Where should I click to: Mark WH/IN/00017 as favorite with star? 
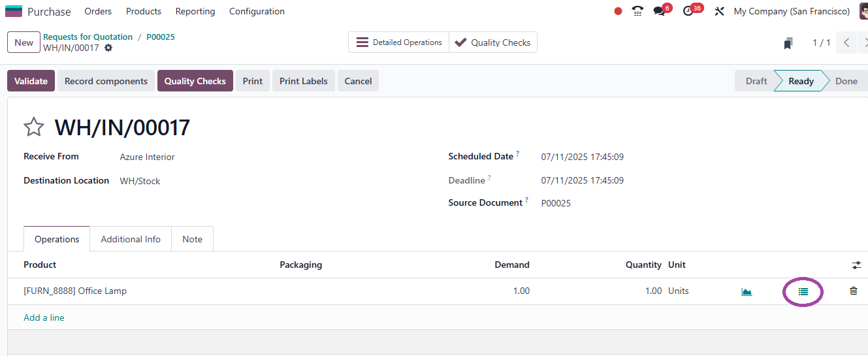click(x=33, y=127)
